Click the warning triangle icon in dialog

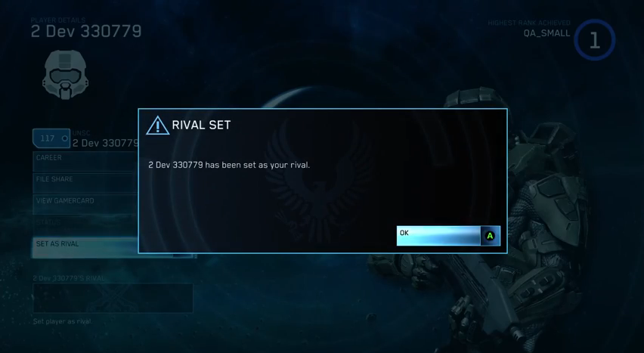click(x=157, y=125)
